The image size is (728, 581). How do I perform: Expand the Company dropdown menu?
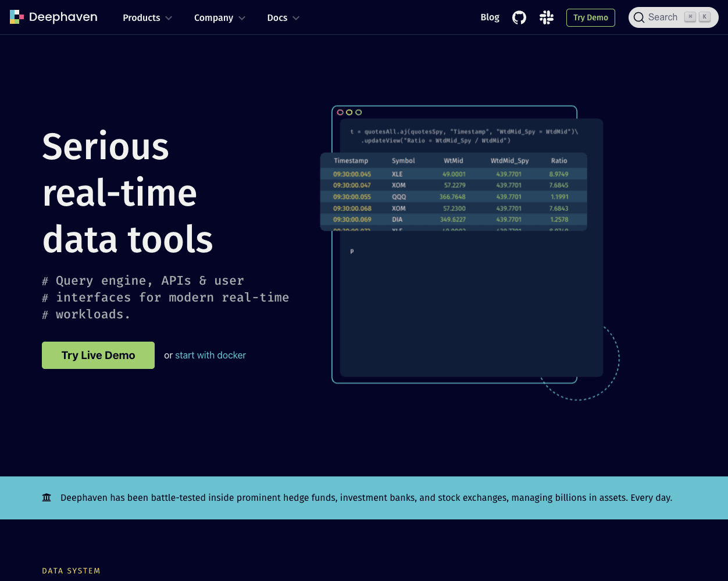tap(220, 17)
